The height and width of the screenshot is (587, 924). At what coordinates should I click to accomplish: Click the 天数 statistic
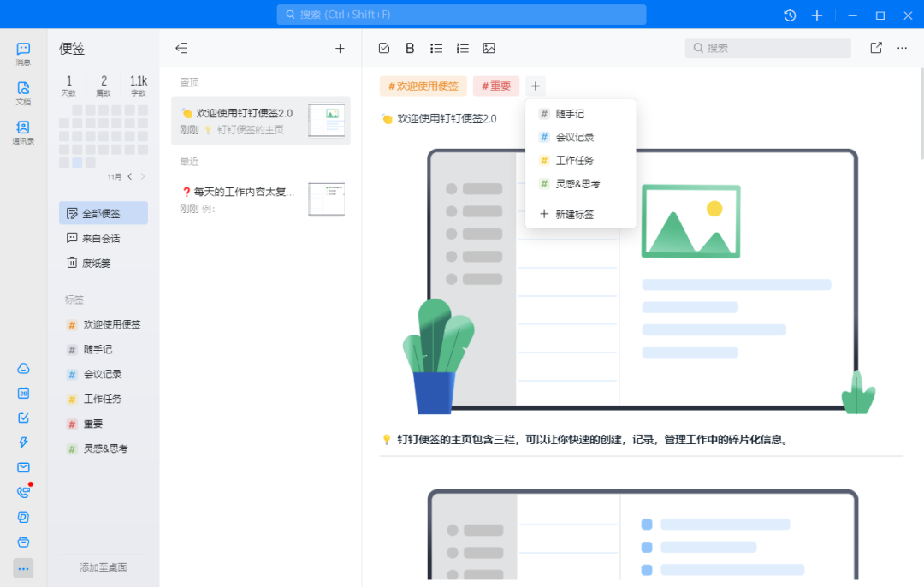tap(69, 86)
